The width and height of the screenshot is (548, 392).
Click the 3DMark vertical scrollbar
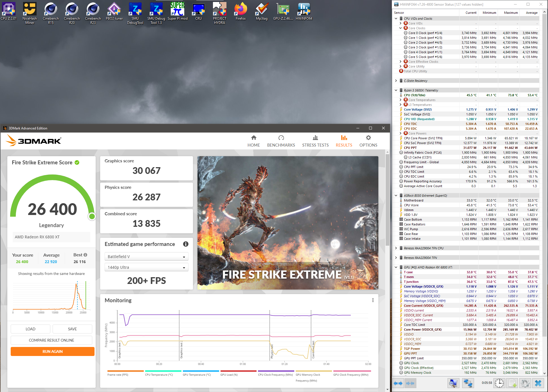point(387,197)
